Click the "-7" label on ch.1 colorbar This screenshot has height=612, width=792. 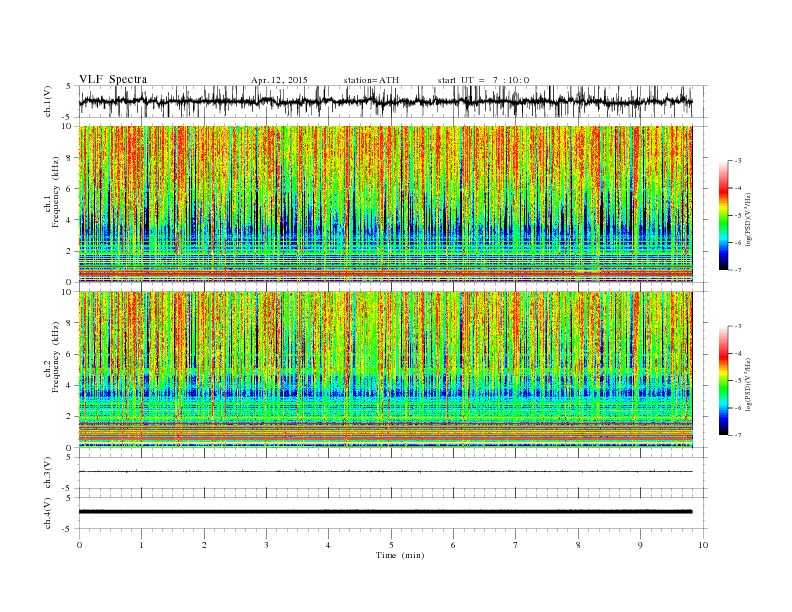[737, 270]
